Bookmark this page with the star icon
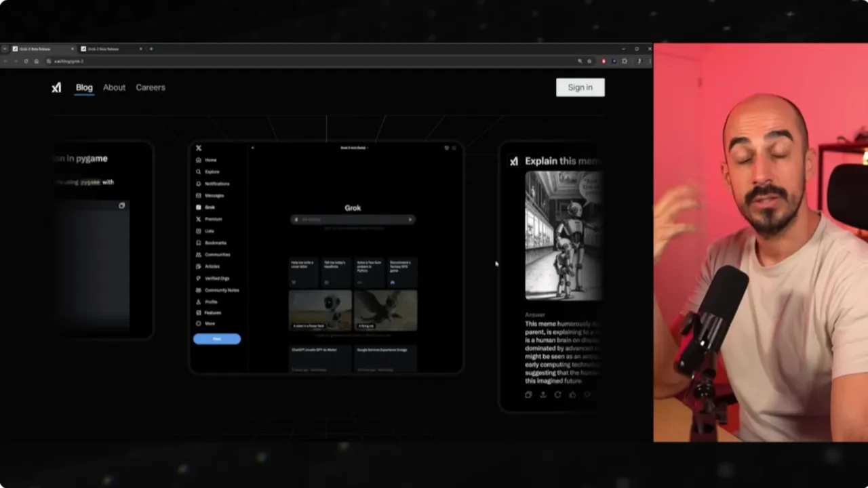 589,61
